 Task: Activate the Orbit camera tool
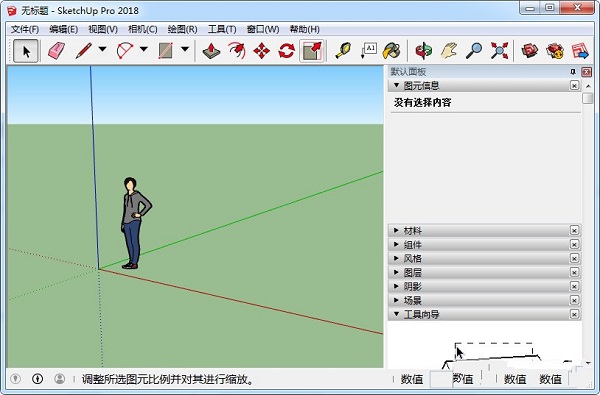[x=424, y=51]
